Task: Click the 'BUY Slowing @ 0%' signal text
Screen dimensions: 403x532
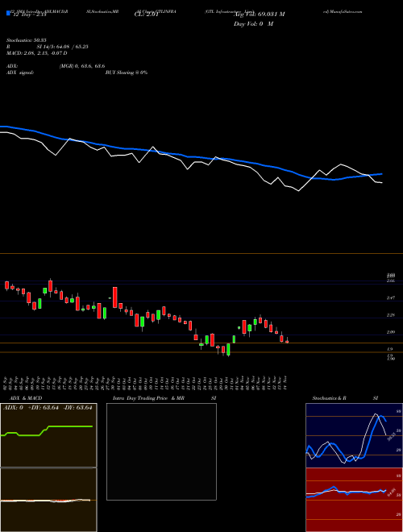Action: (x=127, y=73)
